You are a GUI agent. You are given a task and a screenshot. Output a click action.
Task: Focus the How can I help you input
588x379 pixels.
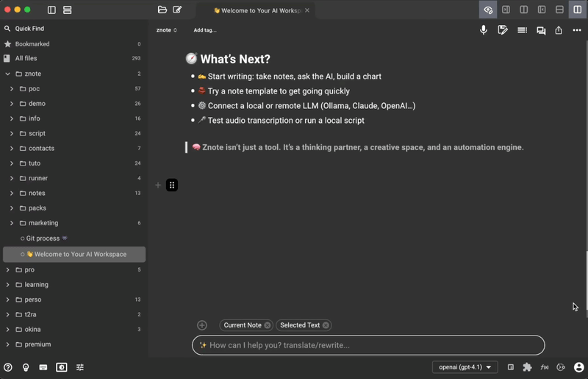[x=368, y=345]
